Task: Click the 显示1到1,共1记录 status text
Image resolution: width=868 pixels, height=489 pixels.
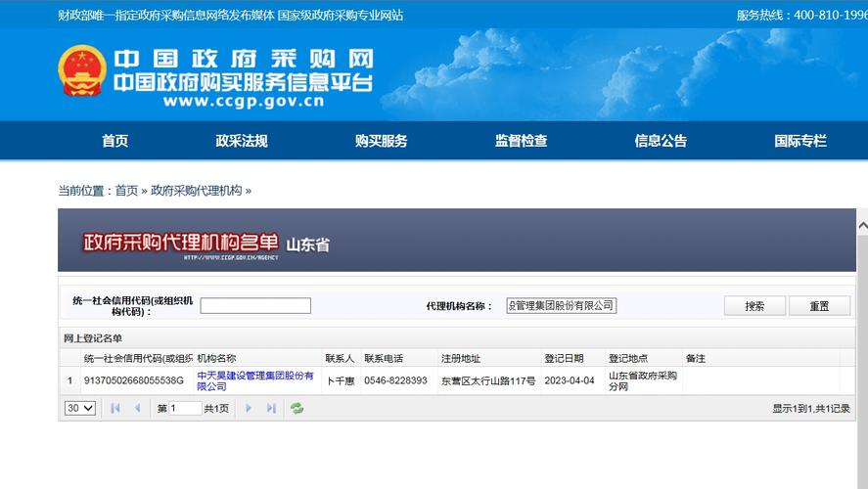Action: [811, 408]
